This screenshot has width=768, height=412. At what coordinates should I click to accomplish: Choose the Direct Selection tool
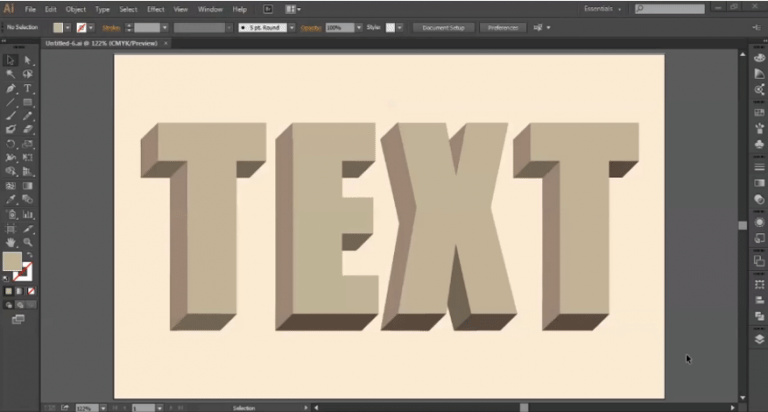point(27,60)
